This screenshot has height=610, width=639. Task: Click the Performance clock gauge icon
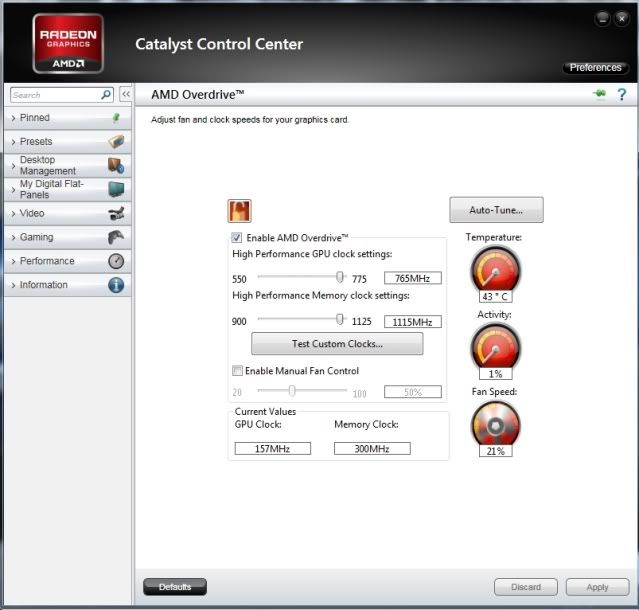pyautogui.click(x=116, y=261)
